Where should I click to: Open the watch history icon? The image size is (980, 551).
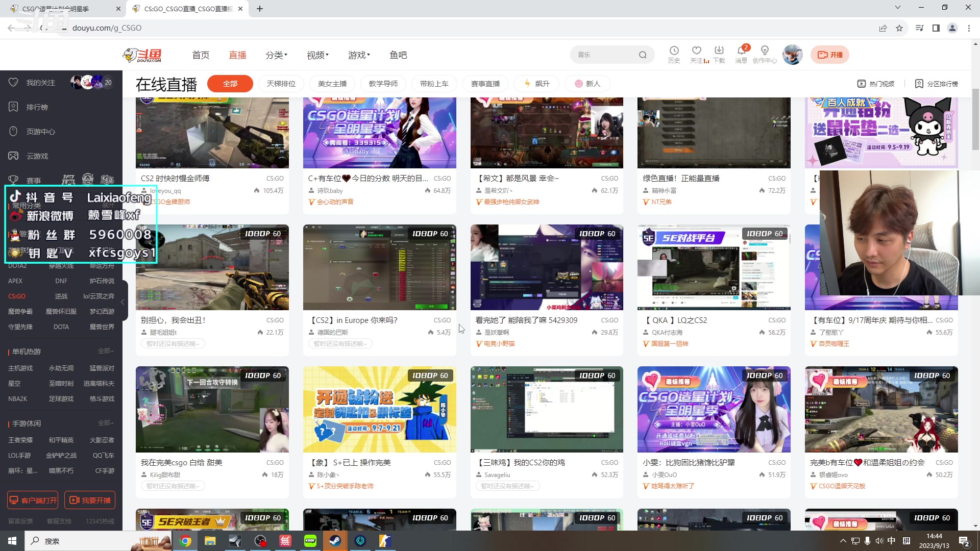pos(674,51)
